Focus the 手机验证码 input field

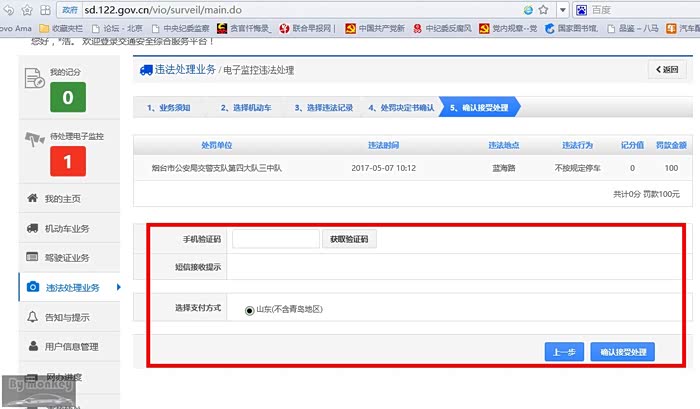[275, 239]
